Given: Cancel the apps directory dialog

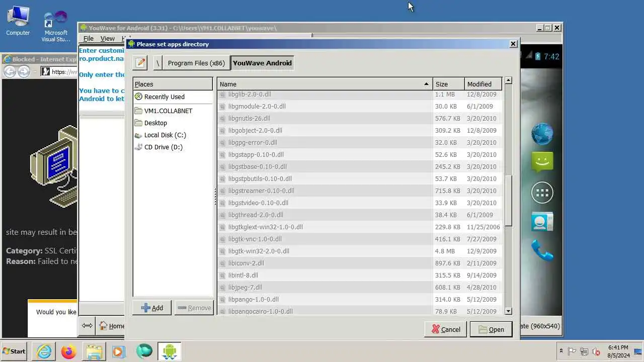Looking at the screenshot, I should [x=445, y=329].
